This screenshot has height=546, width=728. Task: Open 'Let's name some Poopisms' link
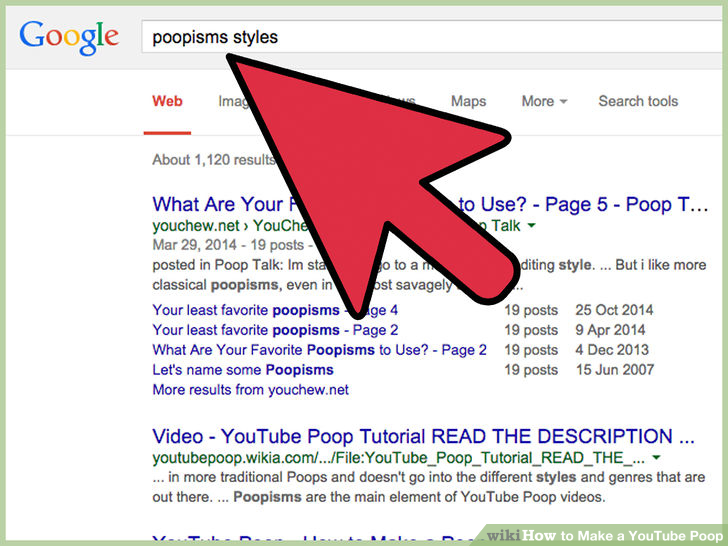pos(243,370)
